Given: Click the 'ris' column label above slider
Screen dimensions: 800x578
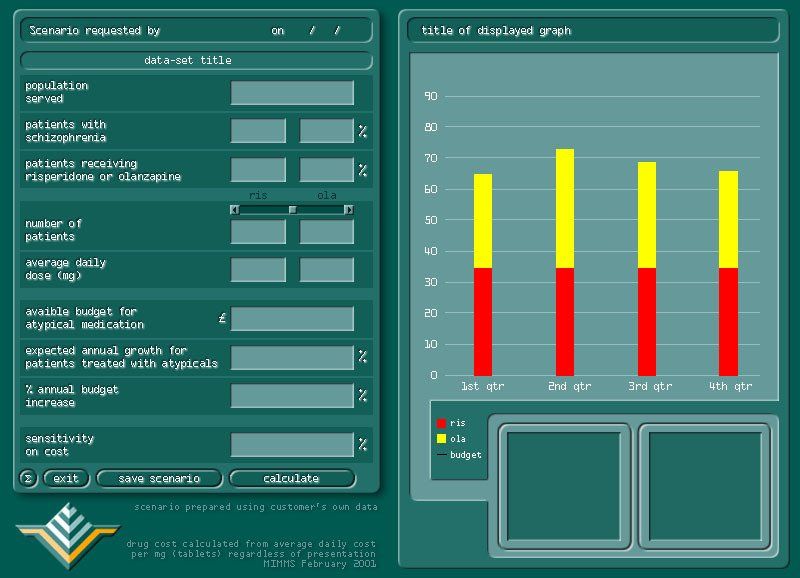Looking at the screenshot, I should point(258,195).
